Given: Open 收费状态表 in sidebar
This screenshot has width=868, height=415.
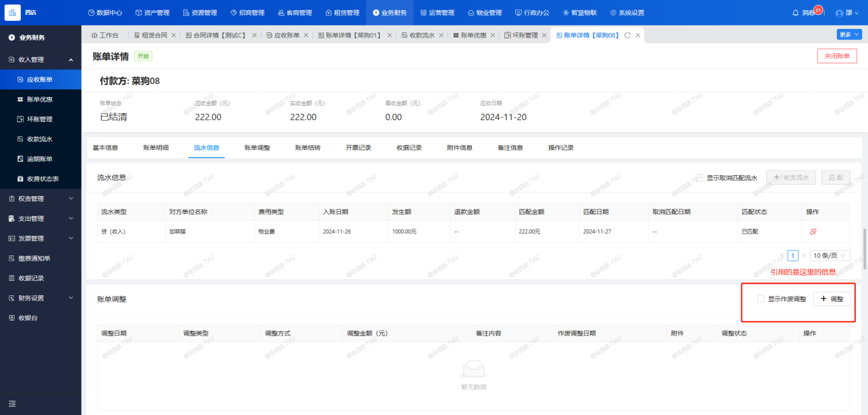Looking at the screenshot, I should (41, 179).
